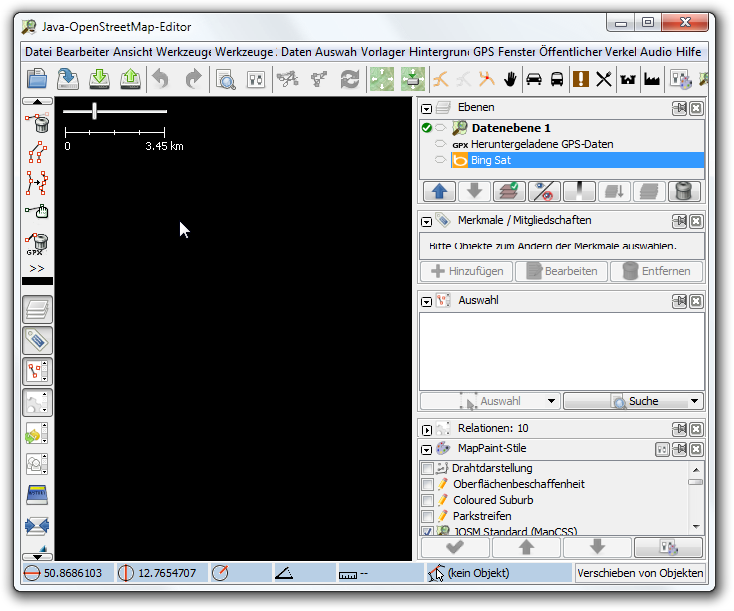This screenshot has width=734, height=611.
Task: Delete the selected layer with trash icon
Action: click(684, 192)
